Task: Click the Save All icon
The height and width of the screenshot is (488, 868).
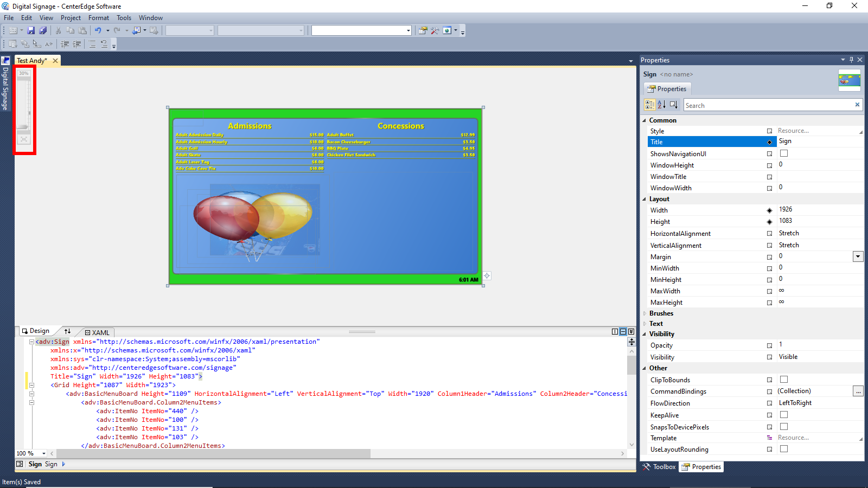Action: tap(43, 30)
